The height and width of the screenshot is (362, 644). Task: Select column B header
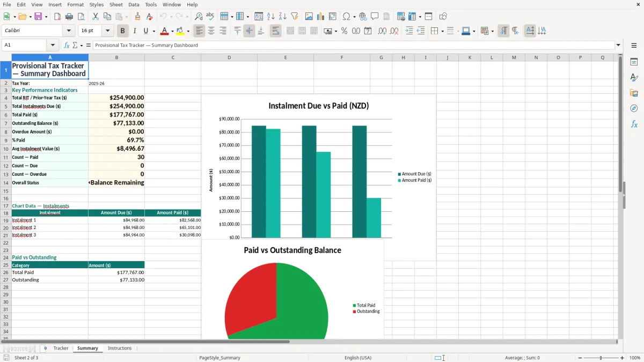click(x=116, y=57)
